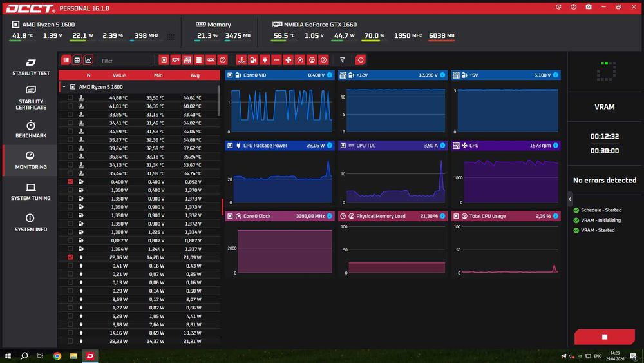Screen dimensions: 644x363
Task: Open the System Tuning section
Action: [x=31, y=192]
